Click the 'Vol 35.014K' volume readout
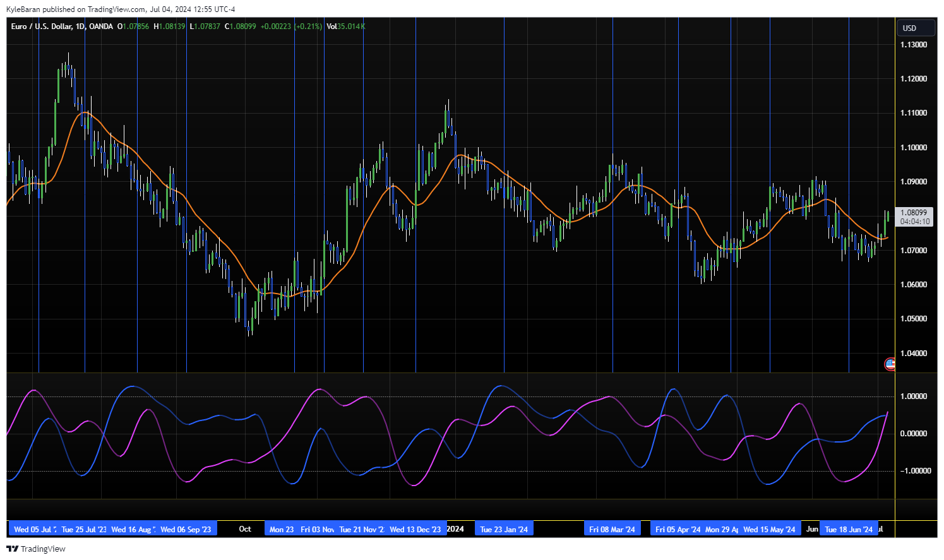Viewport: 944px width, 560px height. pyautogui.click(x=345, y=27)
